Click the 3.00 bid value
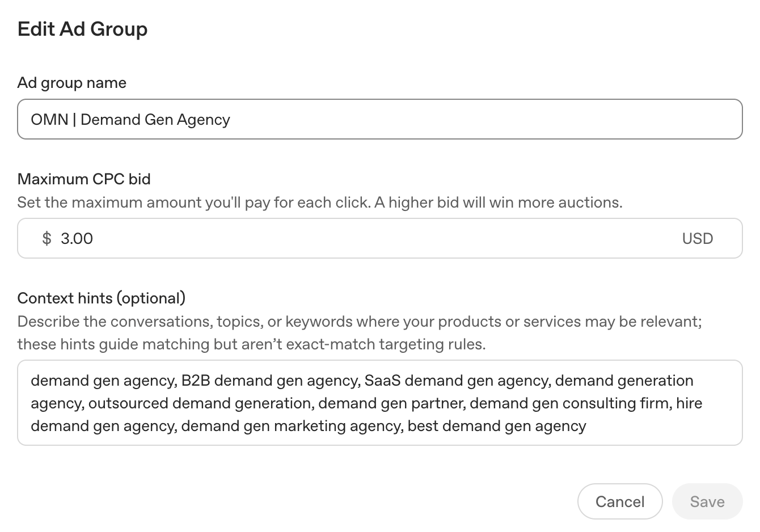Image resolution: width=760 pixels, height=532 pixels. 77,238
